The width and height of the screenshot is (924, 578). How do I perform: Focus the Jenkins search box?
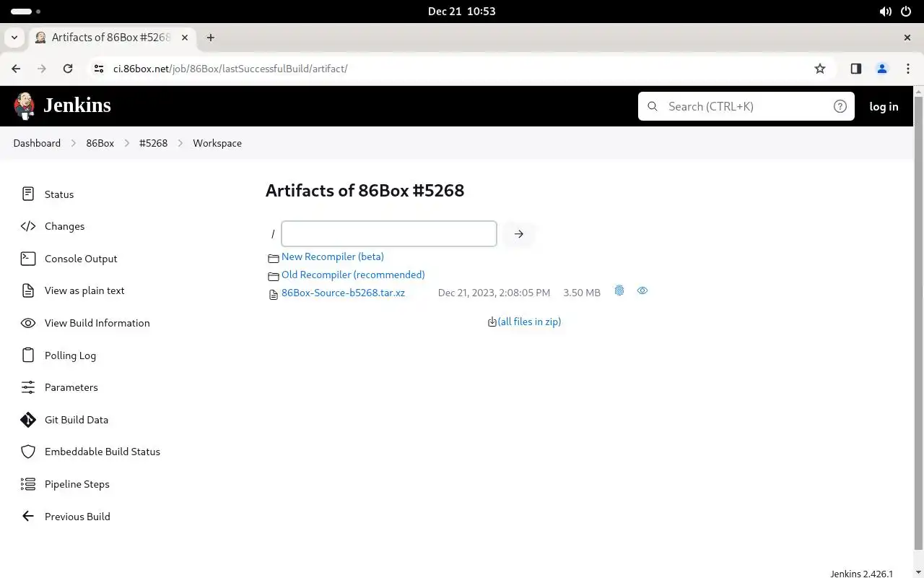[x=746, y=106]
